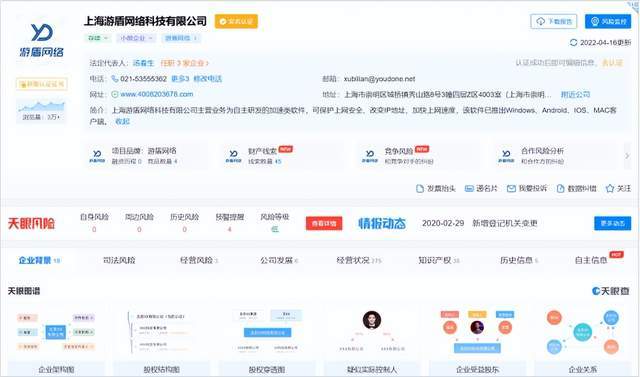Switch to the 司法风险 tab
This screenshot has width=640, height=377.
point(119,260)
